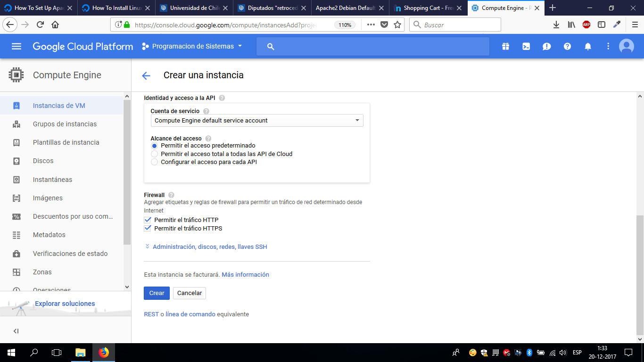Show notifications bell
This screenshot has width=644, height=362.
[588, 46]
